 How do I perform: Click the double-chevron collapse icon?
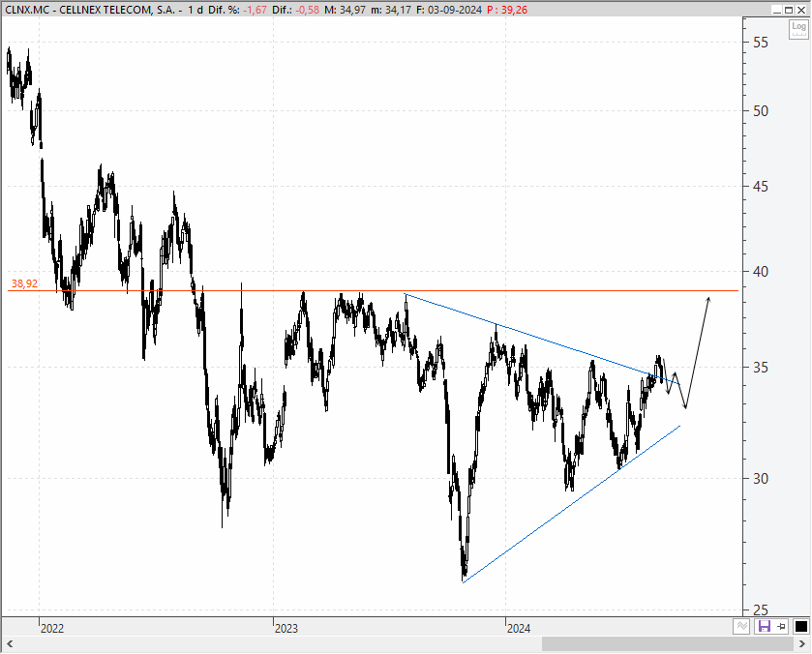pos(741,627)
